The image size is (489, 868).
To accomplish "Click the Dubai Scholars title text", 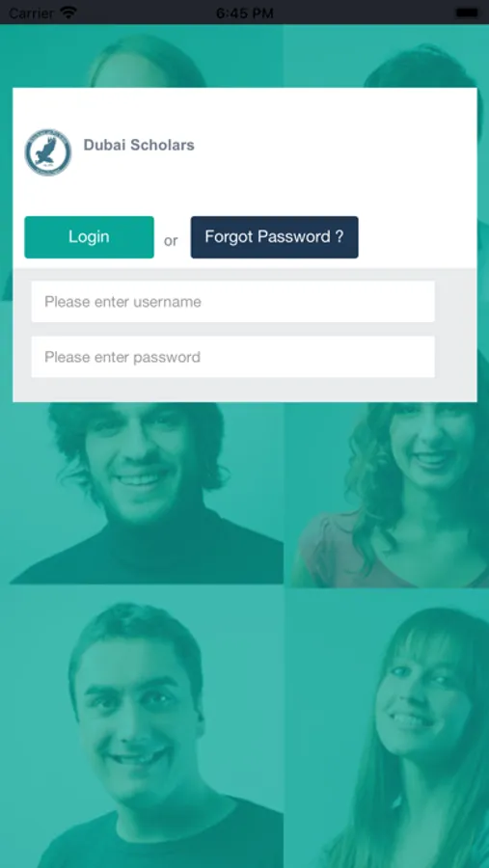I will (x=139, y=145).
